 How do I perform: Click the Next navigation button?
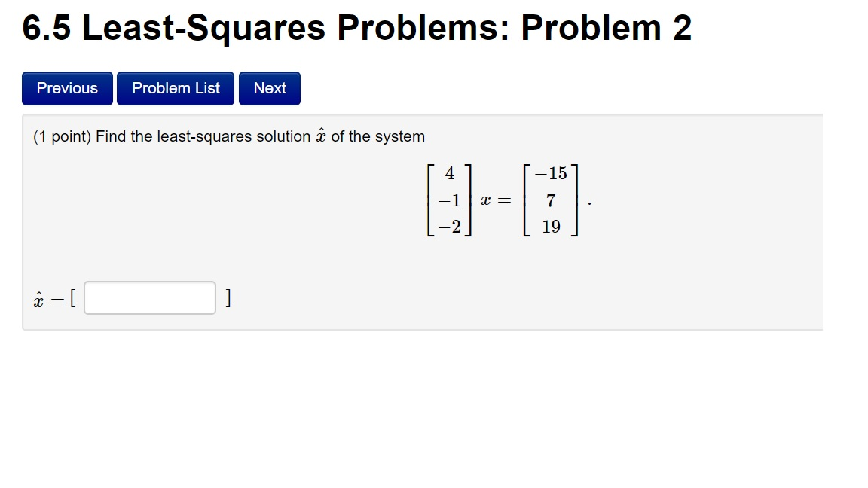269,88
